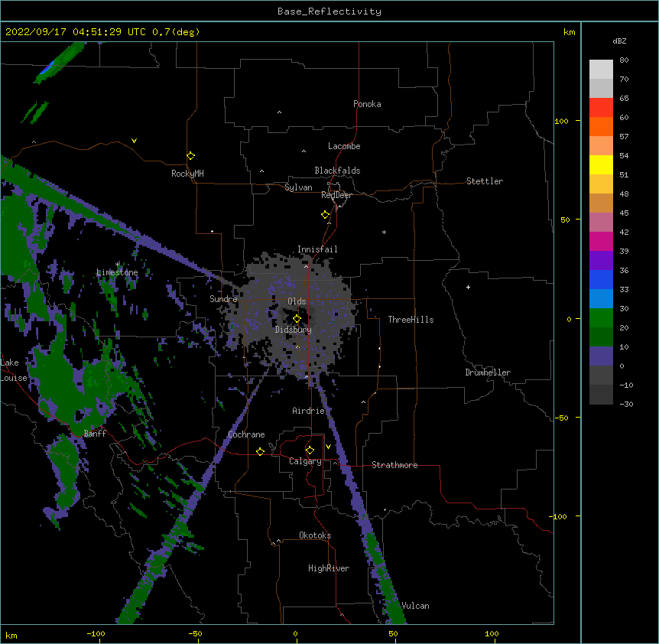Select the magenta 42 dBZ legend color
This screenshot has width=659, height=644.
pos(601,242)
